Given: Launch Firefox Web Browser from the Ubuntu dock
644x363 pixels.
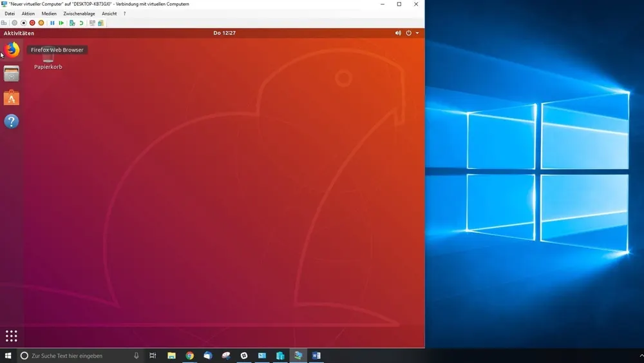Looking at the screenshot, I should [12, 50].
